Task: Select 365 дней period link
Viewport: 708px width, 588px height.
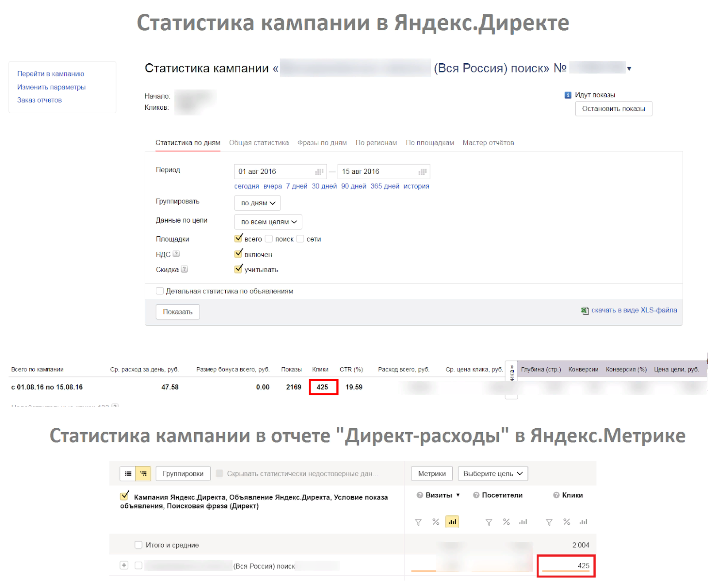Action: tap(385, 186)
